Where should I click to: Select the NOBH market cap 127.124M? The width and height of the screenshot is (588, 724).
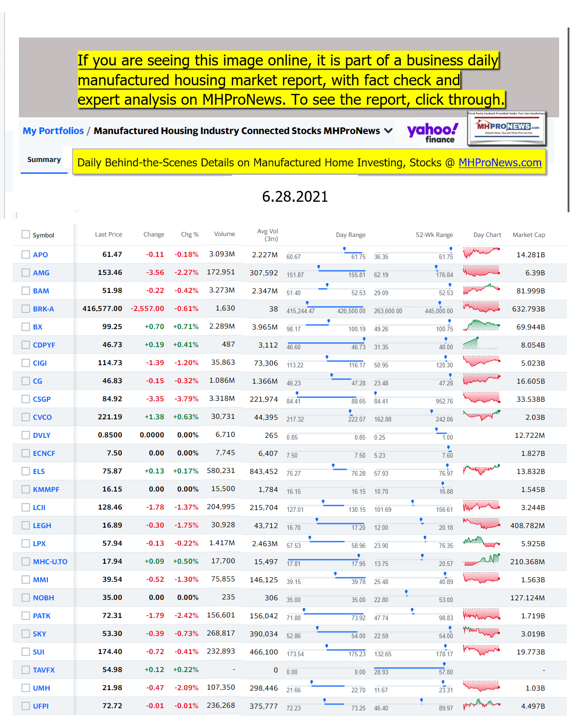point(528,598)
